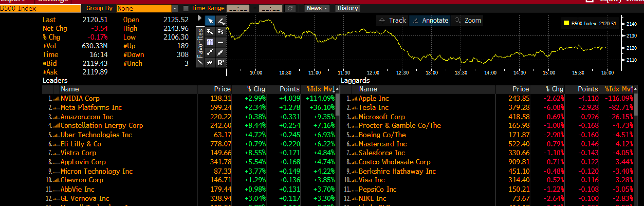Click the chart icon beside Meta Platforms Inc
Image resolution: width=644 pixels, height=206 pixels.
pos(56,108)
